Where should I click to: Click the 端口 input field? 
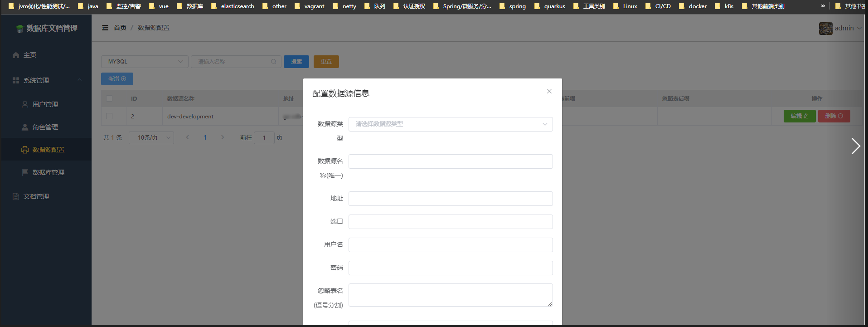point(451,222)
